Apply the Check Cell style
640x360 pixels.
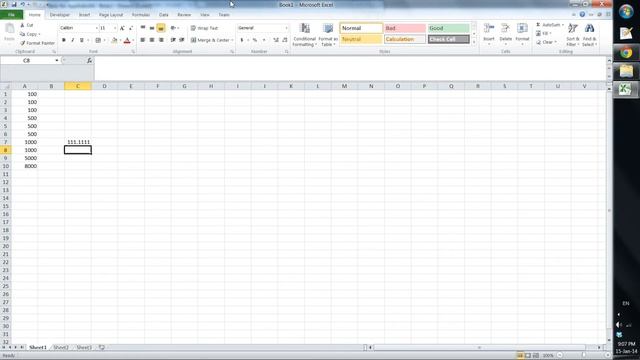pyautogui.click(x=448, y=39)
